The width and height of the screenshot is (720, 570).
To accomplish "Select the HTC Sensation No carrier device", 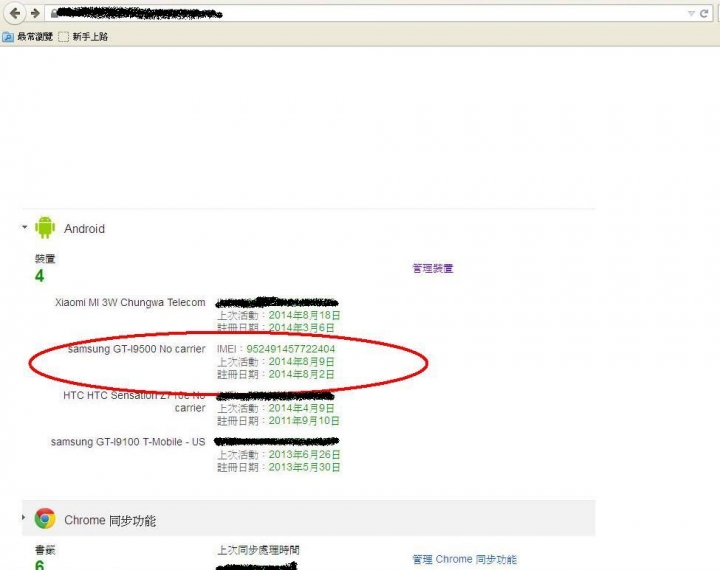I will click(x=134, y=401).
